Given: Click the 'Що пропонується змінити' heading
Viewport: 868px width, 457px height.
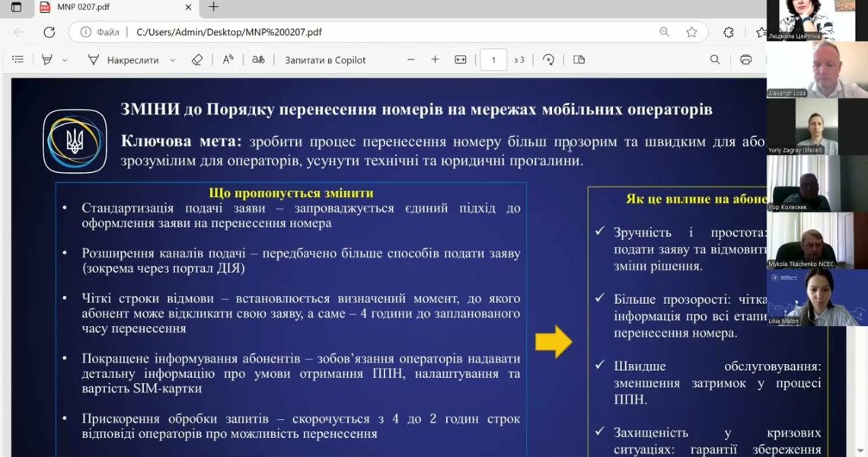Looking at the screenshot, I should (291, 193).
